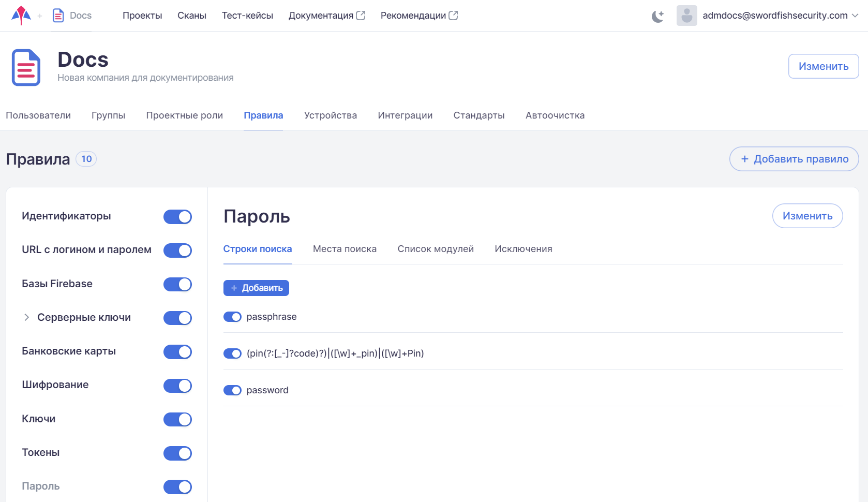Click the blue Добавить search string button
Screen dimensions: 868x502
[x=256, y=288]
